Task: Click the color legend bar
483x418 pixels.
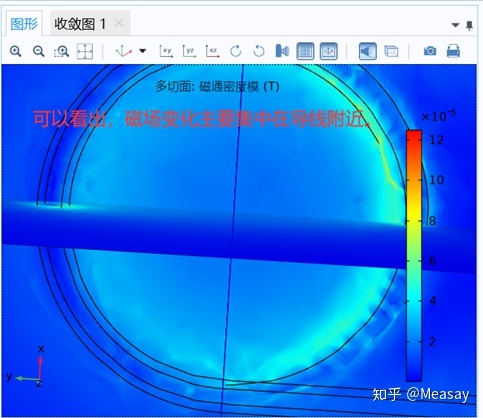Action: click(414, 256)
